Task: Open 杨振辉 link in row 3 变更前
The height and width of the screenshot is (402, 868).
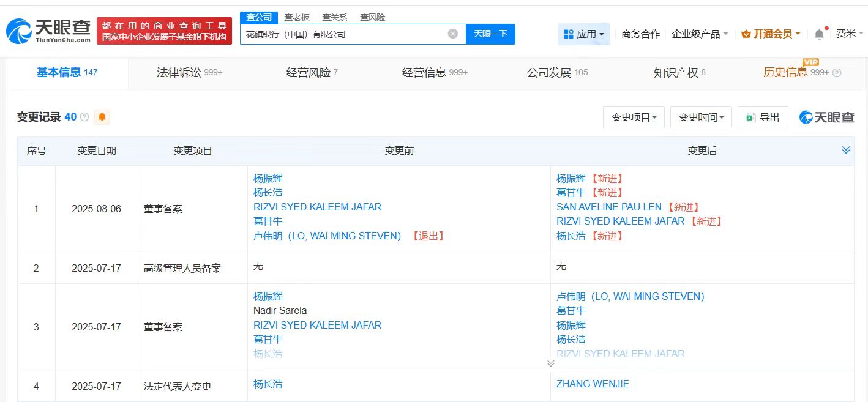Action: click(268, 296)
